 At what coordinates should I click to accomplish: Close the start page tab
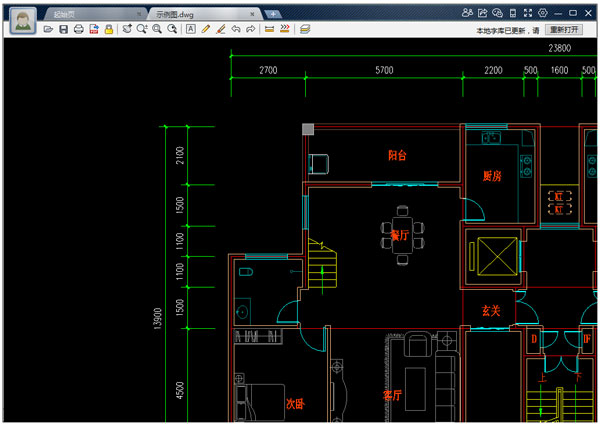coord(139,14)
